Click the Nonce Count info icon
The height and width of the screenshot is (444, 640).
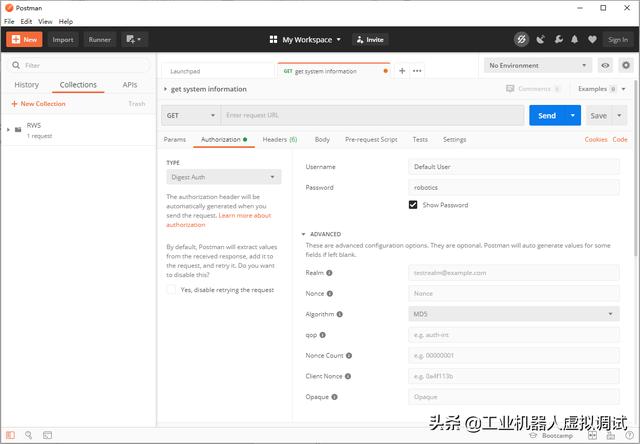click(349, 355)
